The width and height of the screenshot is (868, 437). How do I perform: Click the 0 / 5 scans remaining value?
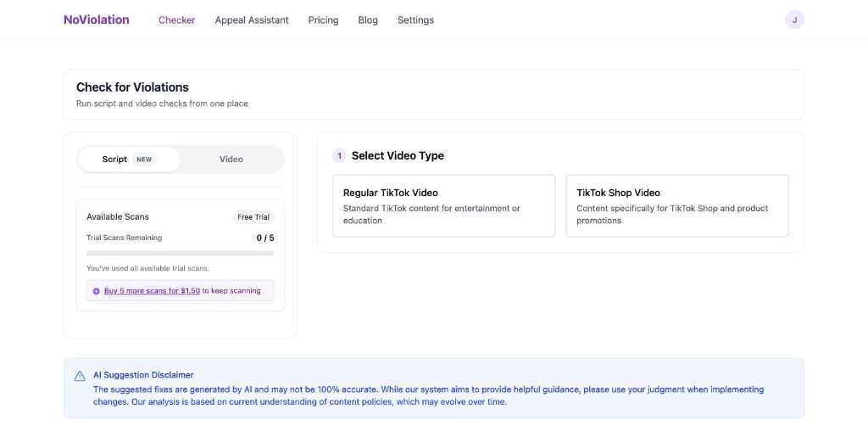[x=265, y=238]
